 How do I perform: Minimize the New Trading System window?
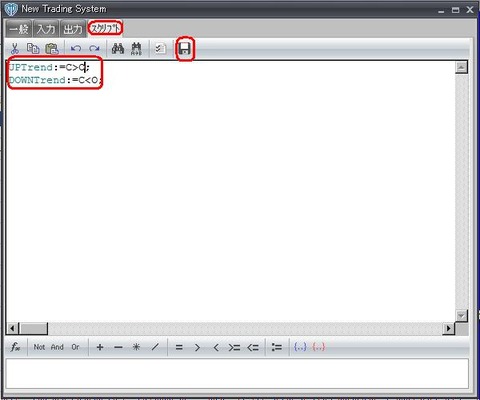click(x=441, y=11)
